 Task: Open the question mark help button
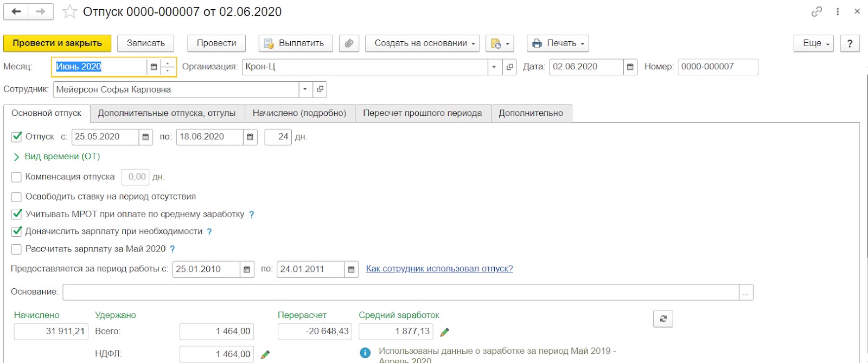click(850, 43)
